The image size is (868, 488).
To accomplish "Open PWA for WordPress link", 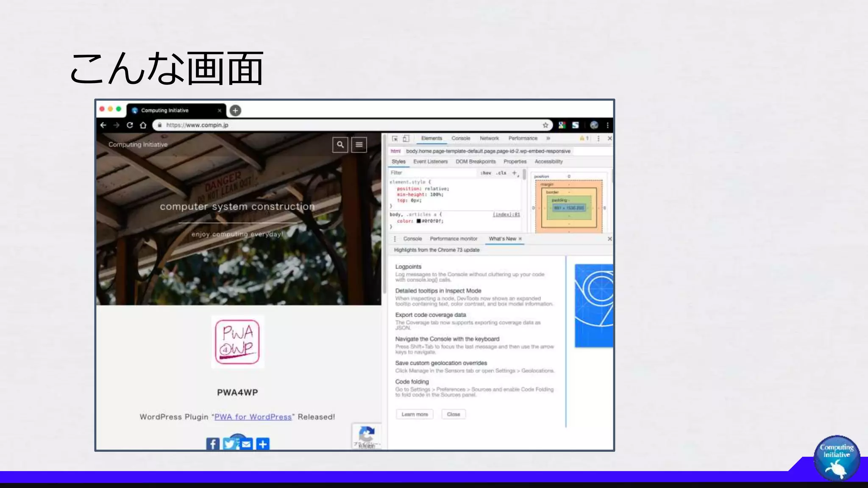I will click(253, 417).
